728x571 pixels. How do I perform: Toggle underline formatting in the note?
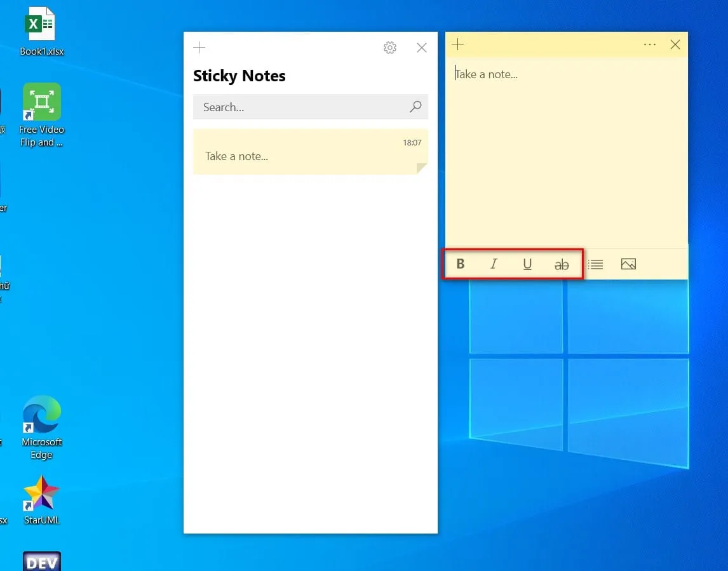(527, 264)
